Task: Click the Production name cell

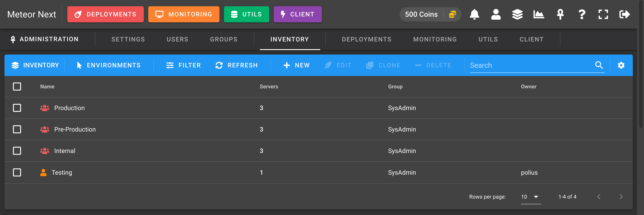Action: click(x=70, y=108)
